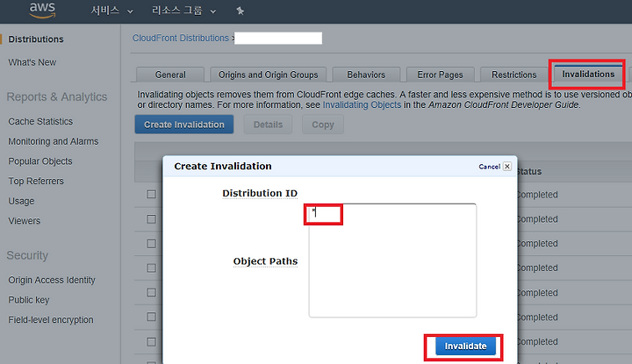
Task: Open the Behaviors tab
Action: [x=366, y=75]
